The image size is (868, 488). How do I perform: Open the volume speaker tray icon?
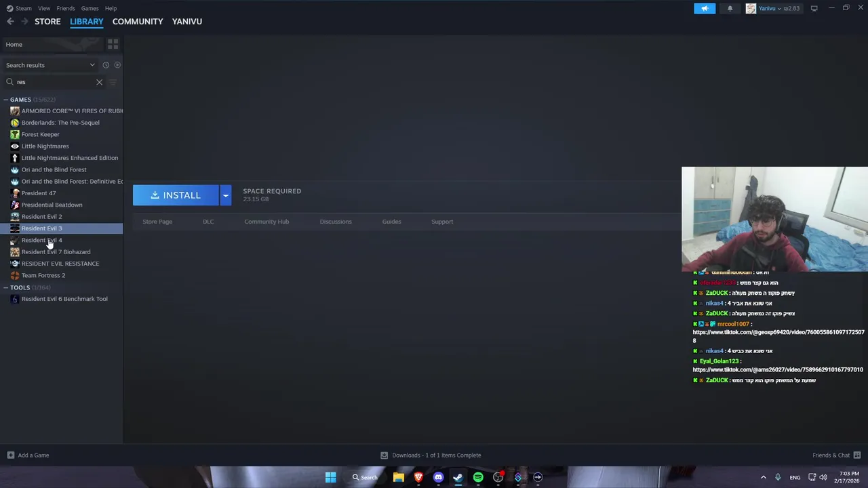823,477
